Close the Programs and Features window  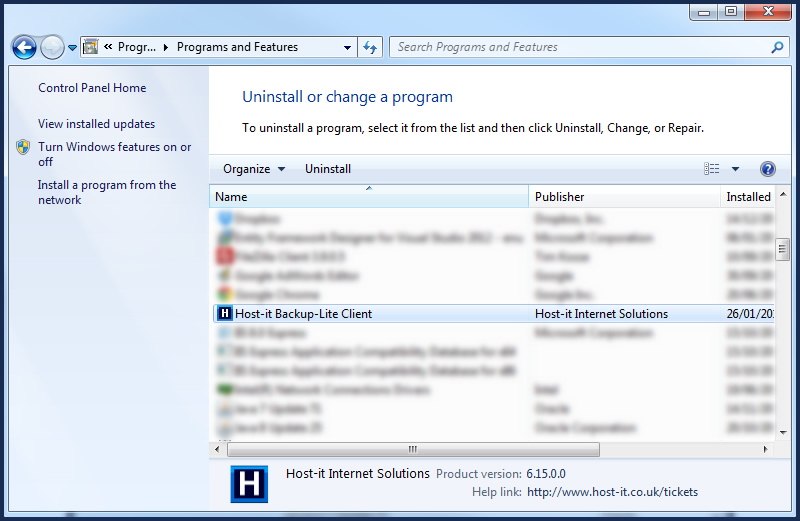(768, 12)
